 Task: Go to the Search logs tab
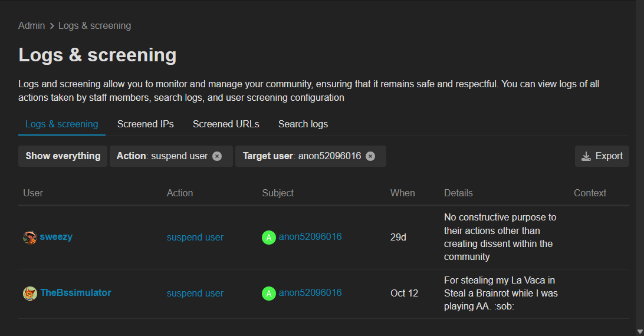(x=303, y=124)
